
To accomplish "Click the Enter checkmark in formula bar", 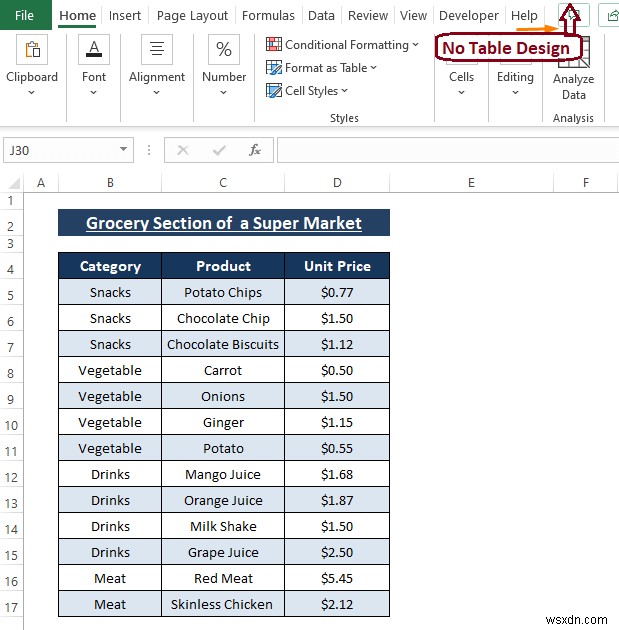I will [219, 150].
